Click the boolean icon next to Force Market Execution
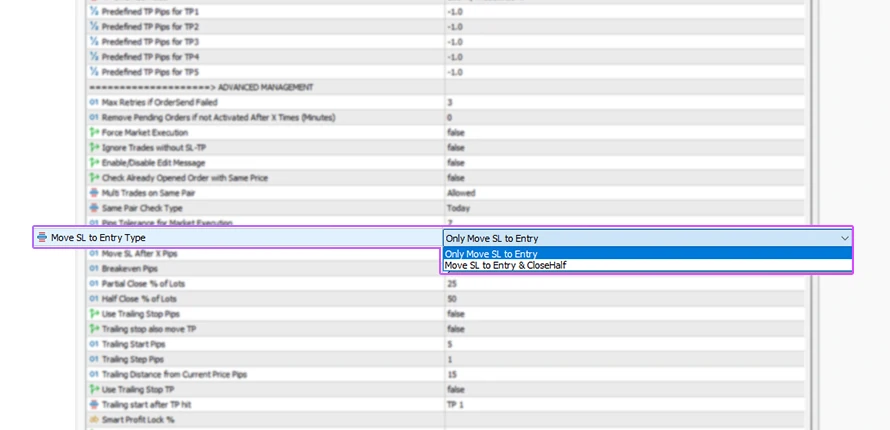The image size is (890, 430). (94, 133)
